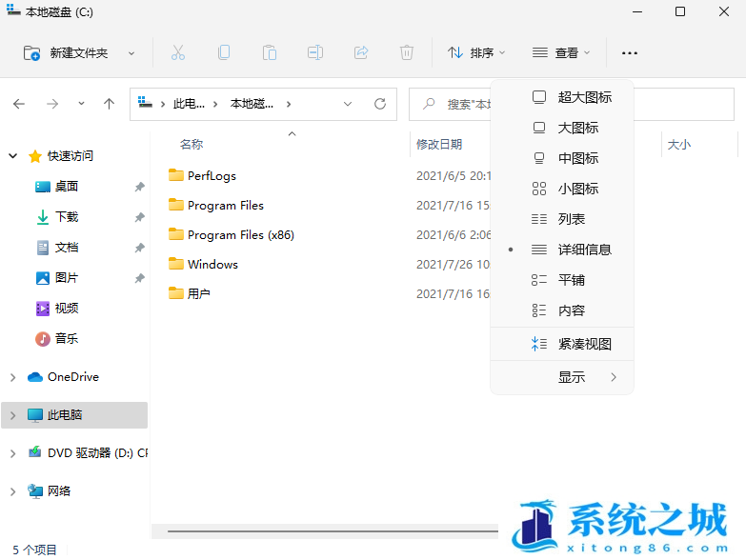The width and height of the screenshot is (746, 560).
Task: Click the drive icon in address bar
Action: 145,102
